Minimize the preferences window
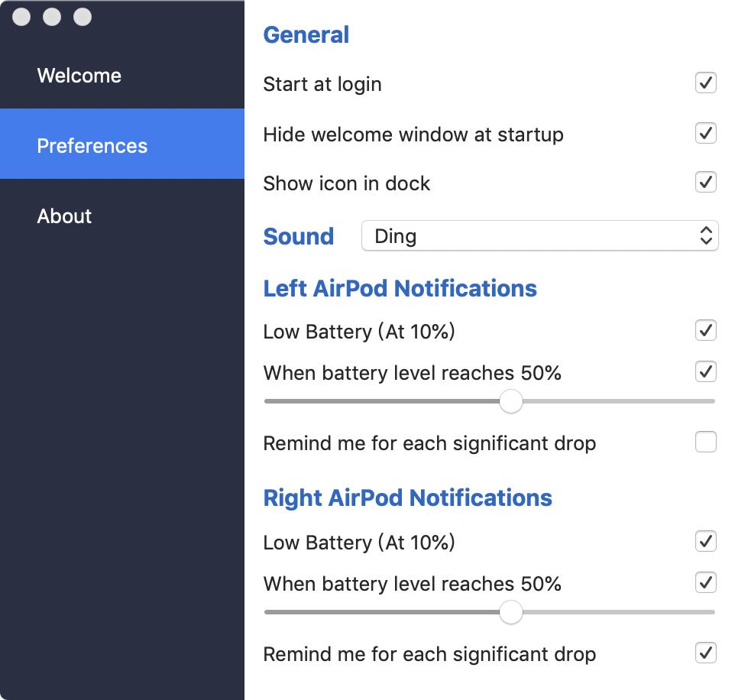This screenshot has height=700, width=735. (x=52, y=17)
